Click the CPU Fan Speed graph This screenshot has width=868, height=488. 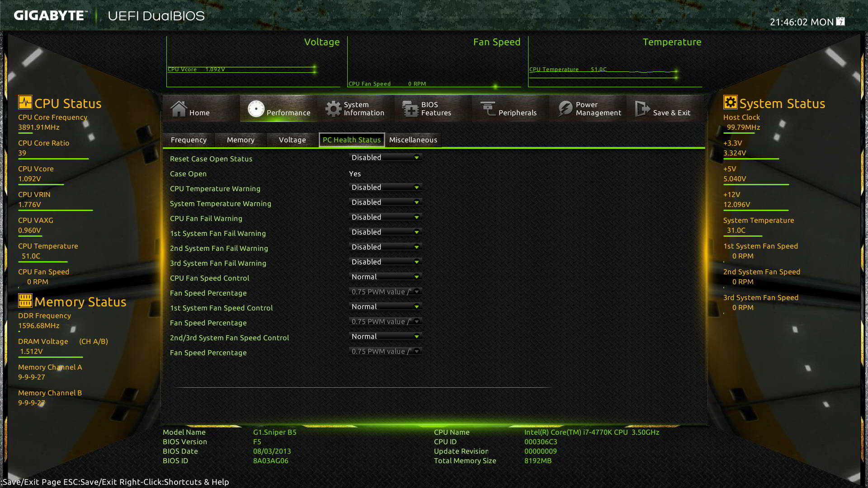tap(434, 62)
